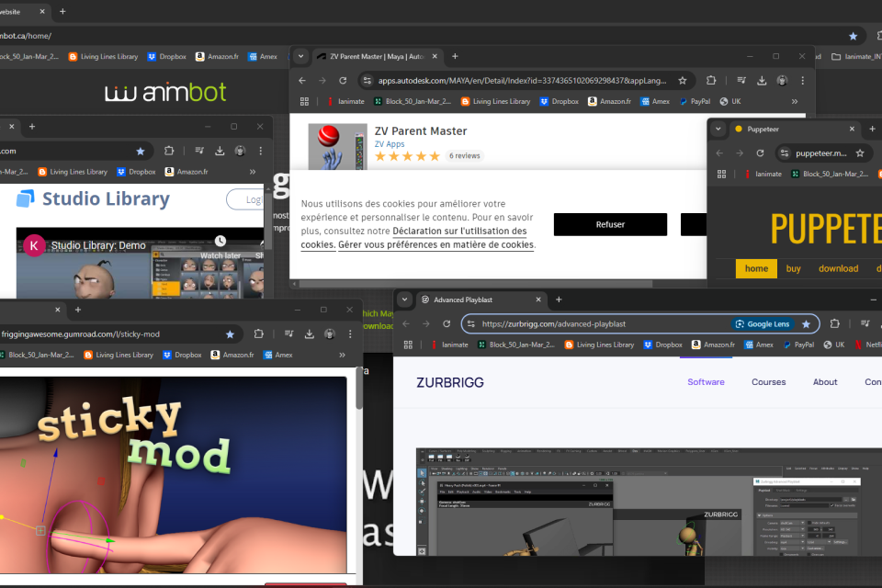Open Software menu on Zurbrigg site
This screenshot has width=882, height=588.
coord(706,382)
